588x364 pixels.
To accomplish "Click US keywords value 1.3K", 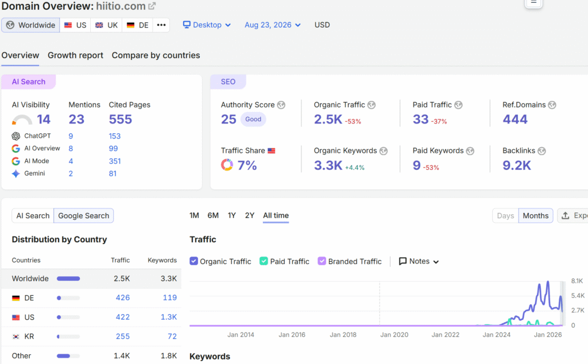I will point(169,317).
